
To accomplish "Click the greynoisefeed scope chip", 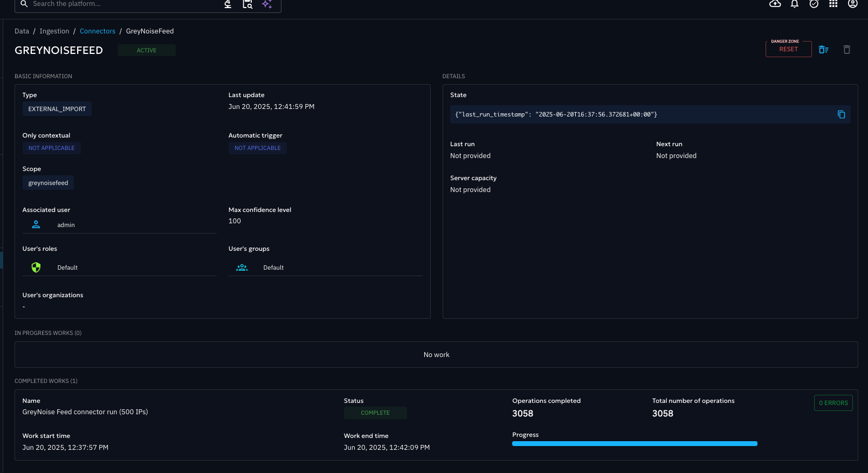I will 49,183.
